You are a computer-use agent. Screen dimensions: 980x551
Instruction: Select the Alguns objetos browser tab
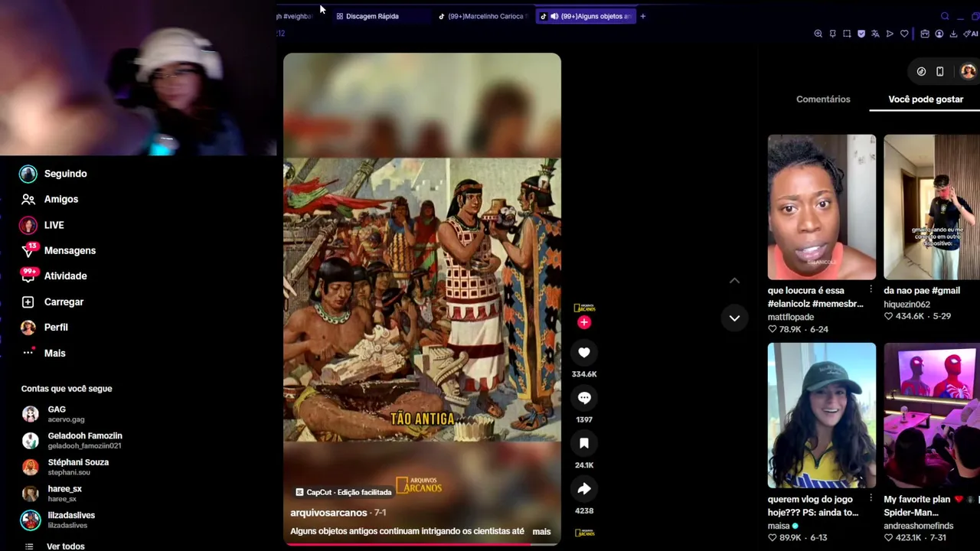(x=586, y=16)
